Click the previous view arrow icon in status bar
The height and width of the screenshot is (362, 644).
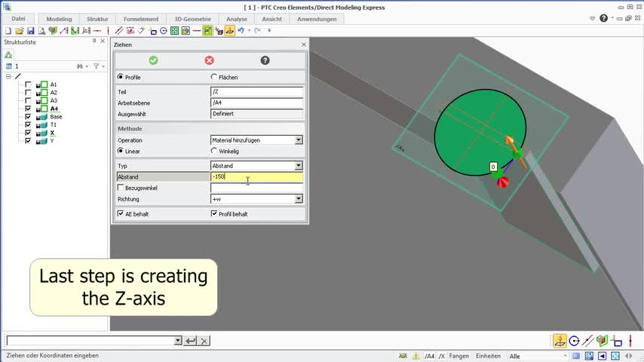click(602, 356)
